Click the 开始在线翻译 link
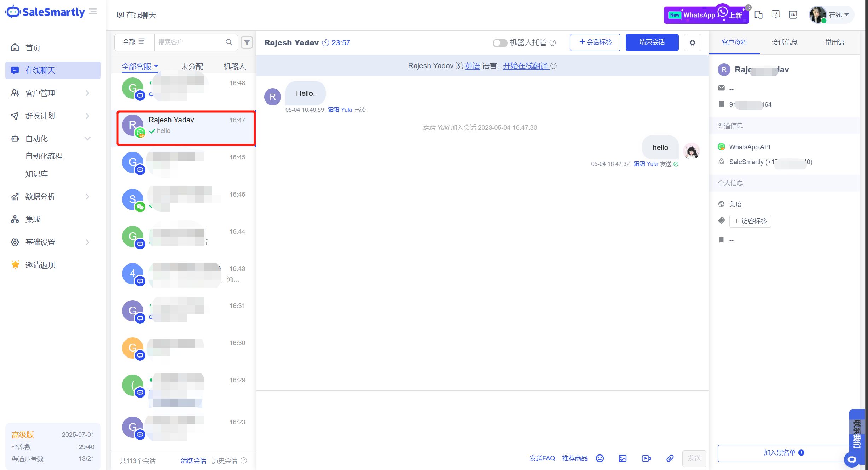The image size is (868, 470). click(x=526, y=66)
